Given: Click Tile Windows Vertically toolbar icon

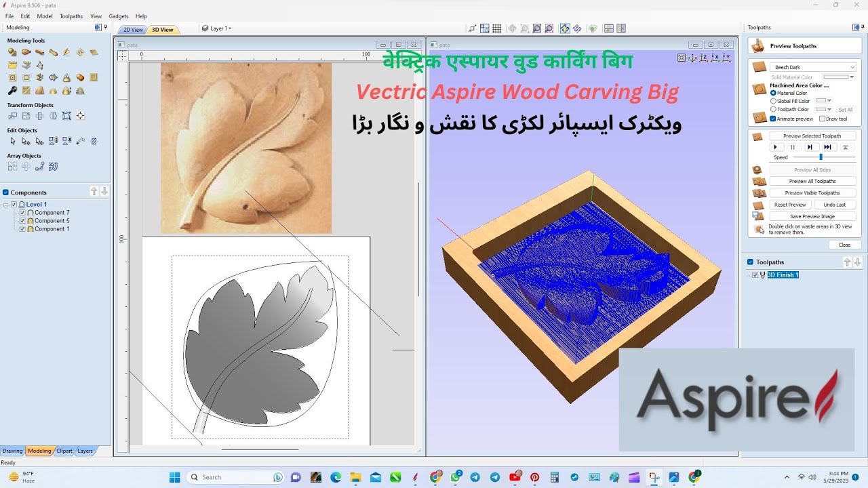Looking at the screenshot, I should click(x=620, y=28).
